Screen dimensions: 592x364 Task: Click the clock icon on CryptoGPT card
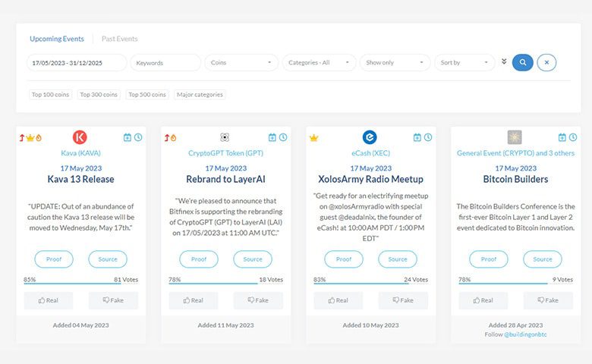[x=283, y=137]
